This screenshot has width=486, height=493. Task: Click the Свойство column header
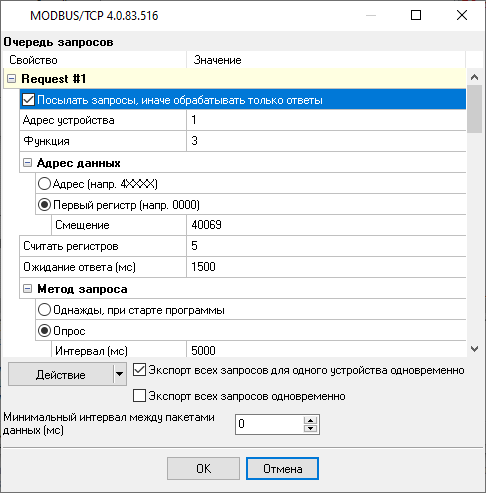click(95, 60)
